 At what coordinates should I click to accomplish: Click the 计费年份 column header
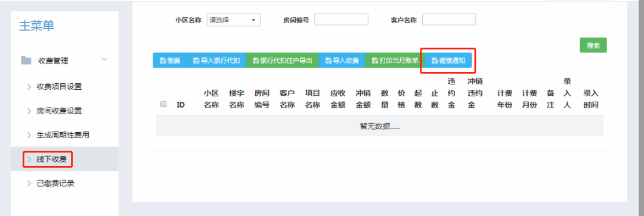click(x=505, y=99)
